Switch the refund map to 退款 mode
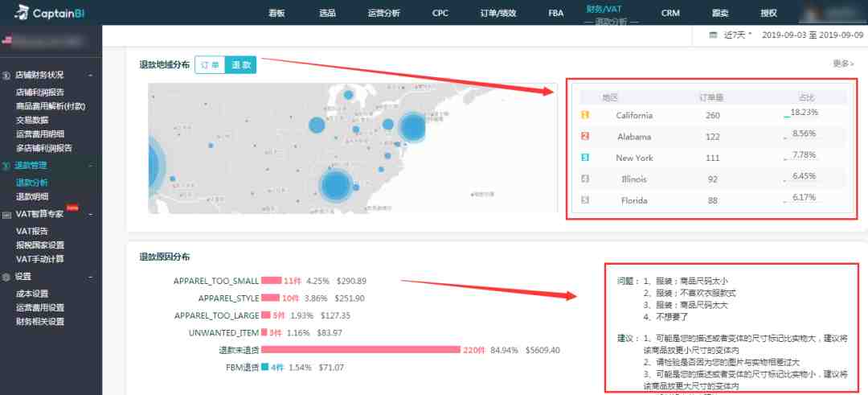Image resolution: width=868 pixels, height=395 pixels. point(241,65)
